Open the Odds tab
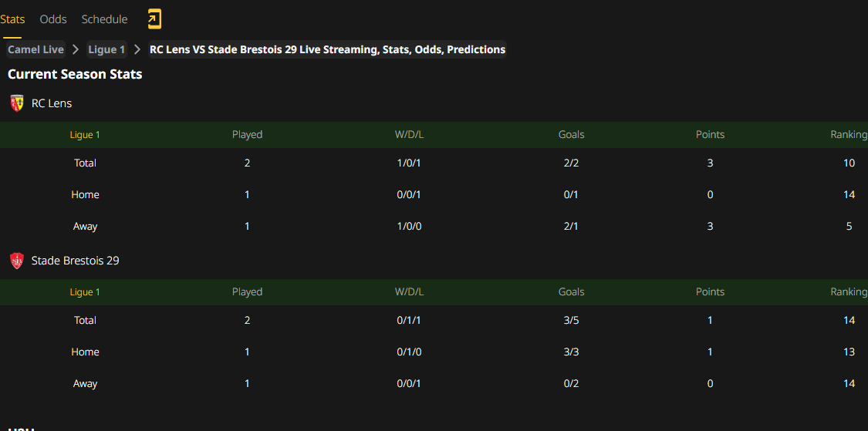868x431 pixels. [53, 19]
